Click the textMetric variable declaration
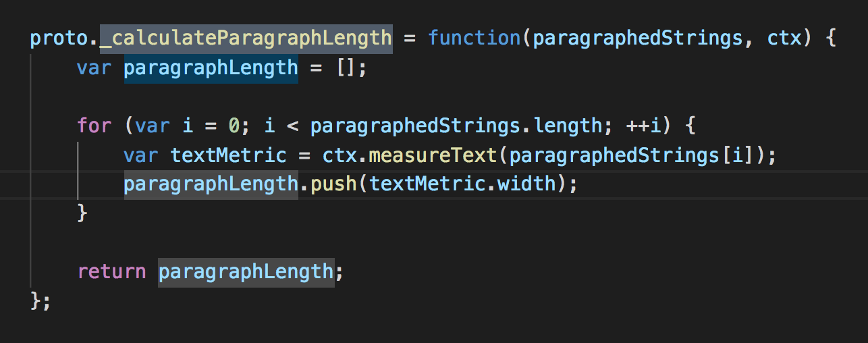 [228, 155]
